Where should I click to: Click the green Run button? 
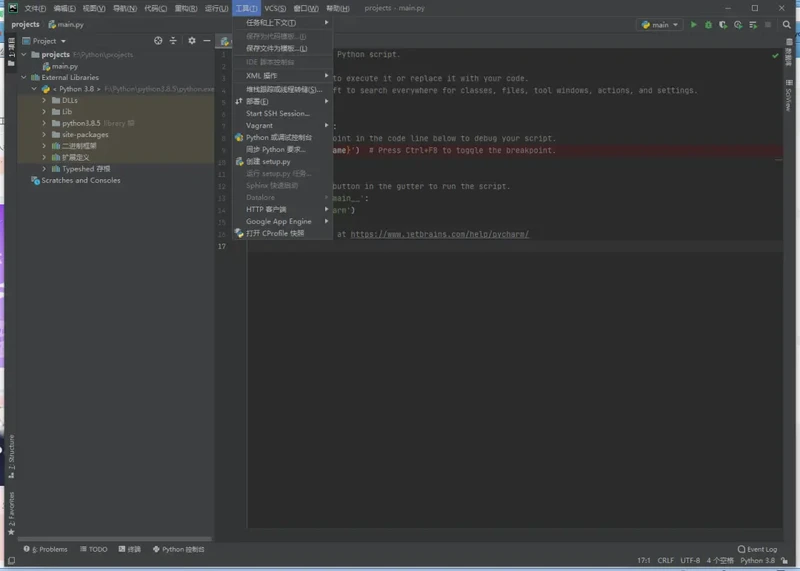pyautogui.click(x=694, y=25)
